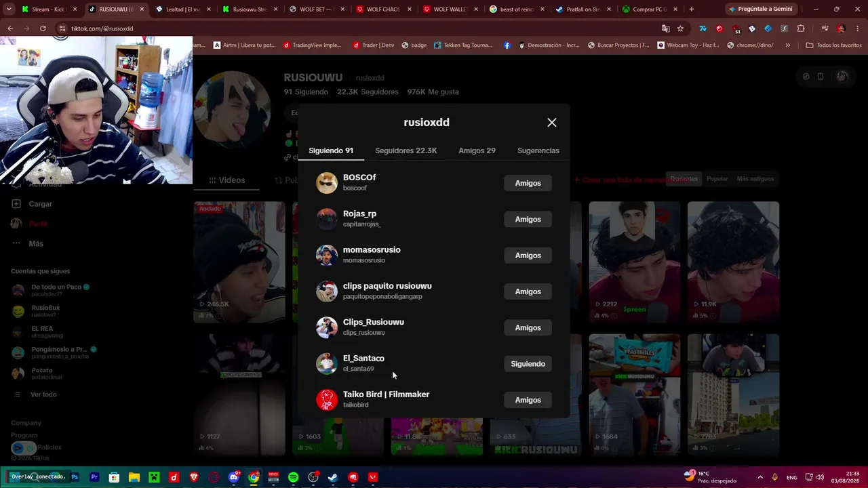Launch Minecraft from the taskbar
868x488 pixels.
pyautogui.click(x=154, y=477)
